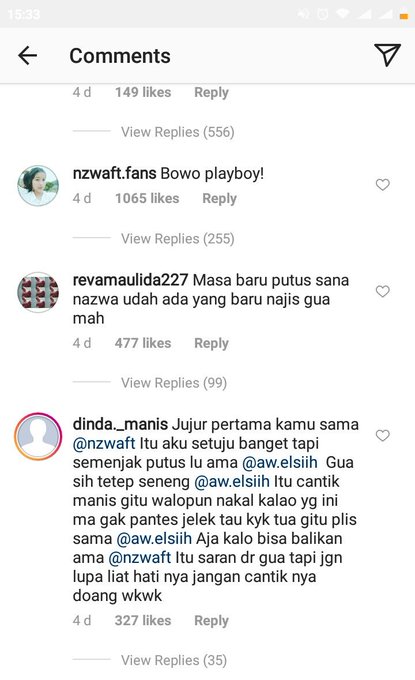View the 1065 likes list
The image size is (415, 680).
(147, 199)
